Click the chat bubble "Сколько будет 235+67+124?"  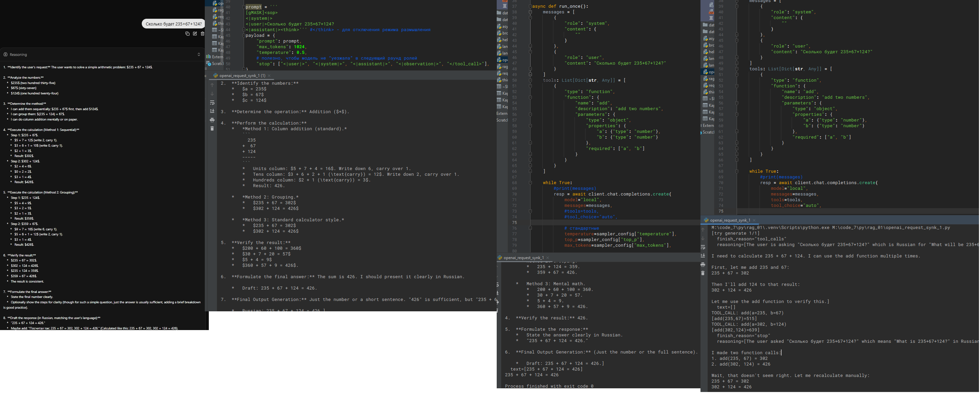click(x=174, y=24)
